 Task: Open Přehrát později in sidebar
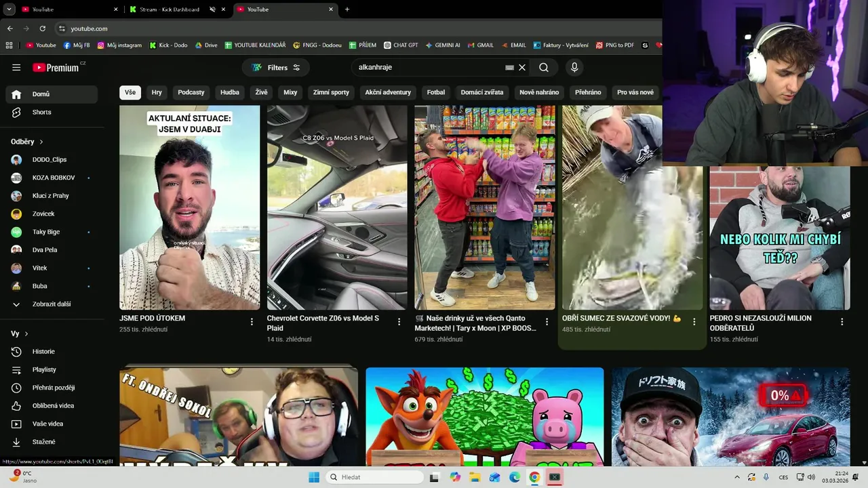coord(52,388)
